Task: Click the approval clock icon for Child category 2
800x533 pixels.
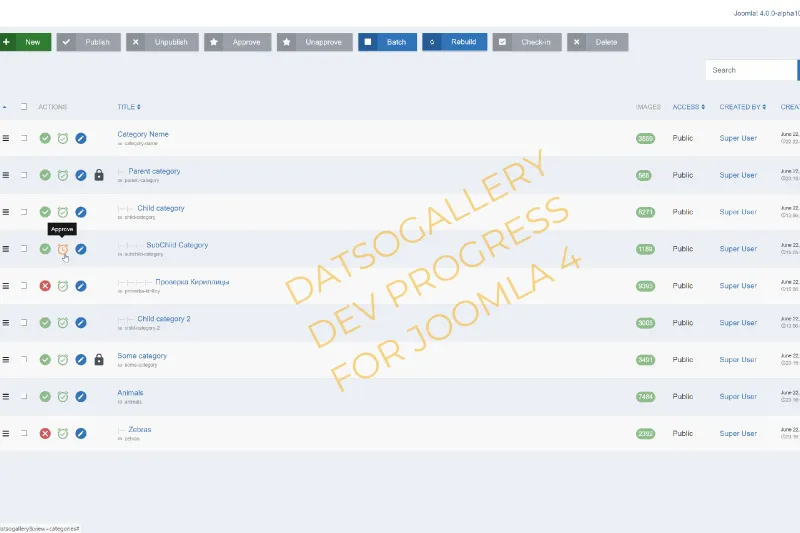Action: (x=63, y=323)
